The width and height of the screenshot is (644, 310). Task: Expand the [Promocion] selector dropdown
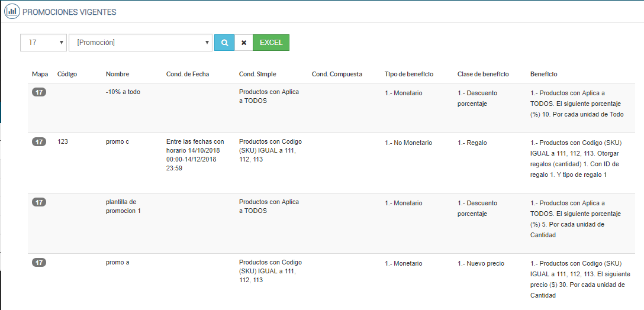click(x=140, y=43)
